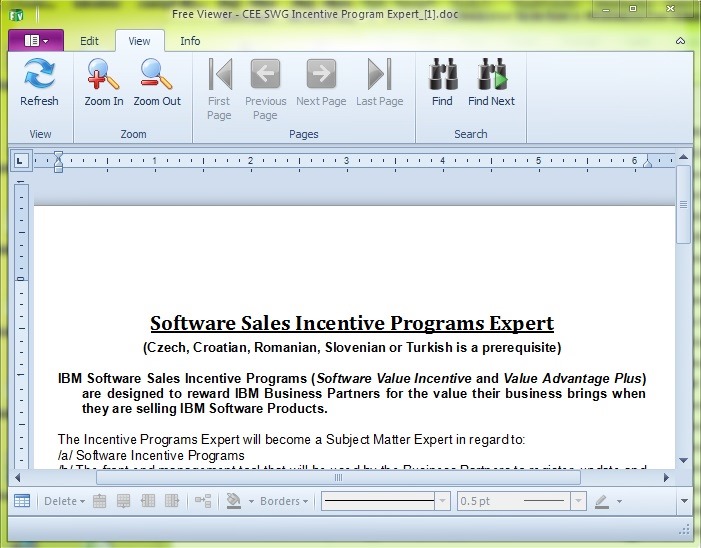Click the Zoom In magnifier
Image resolution: width=701 pixels, height=548 pixels.
click(x=103, y=74)
